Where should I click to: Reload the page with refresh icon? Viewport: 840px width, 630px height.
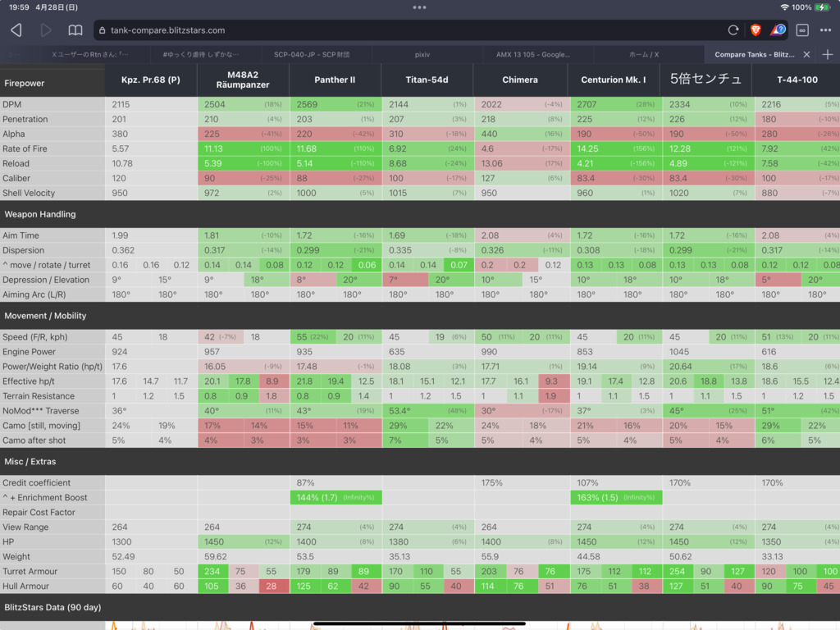click(x=733, y=30)
